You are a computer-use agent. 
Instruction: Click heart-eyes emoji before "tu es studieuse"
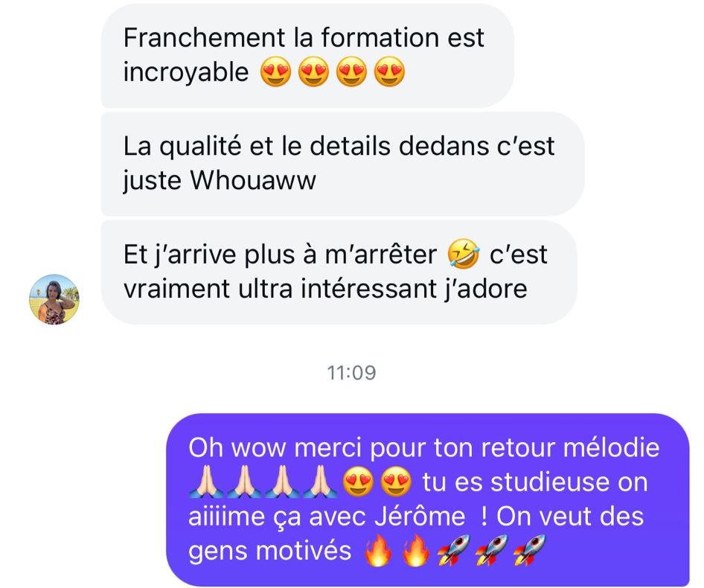pyautogui.click(x=396, y=481)
